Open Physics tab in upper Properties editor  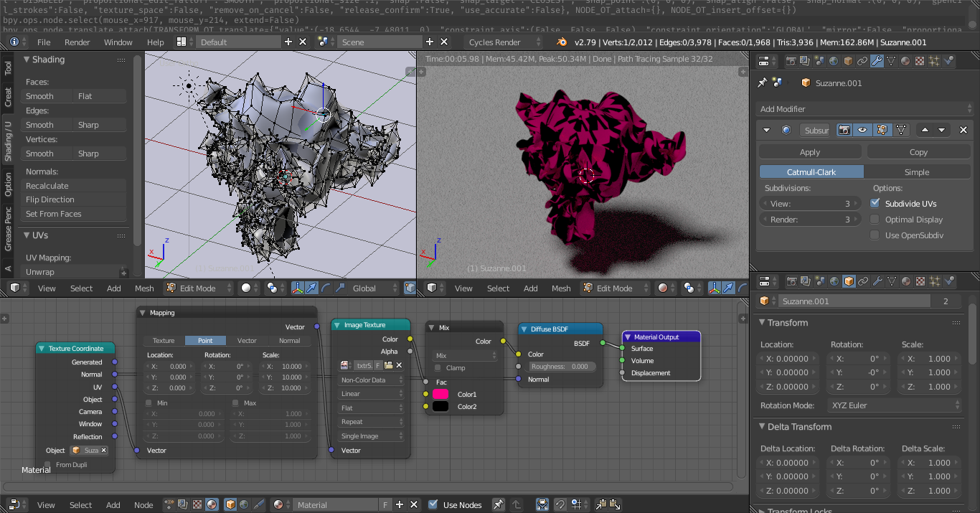pyautogui.click(x=948, y=61)
